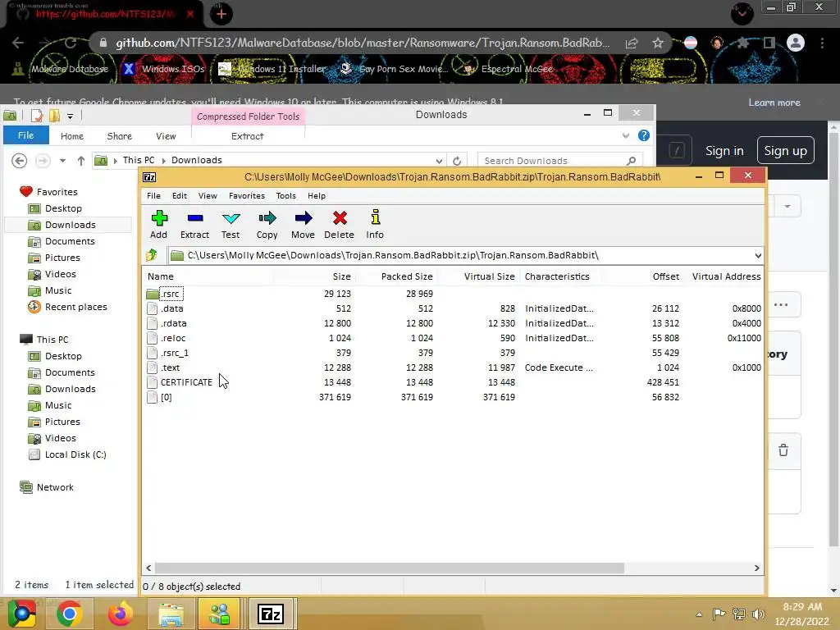Open the Explorer Extract ribbon tab
The height and width of the screenshot is (630, 840).
tap(248, 136)
